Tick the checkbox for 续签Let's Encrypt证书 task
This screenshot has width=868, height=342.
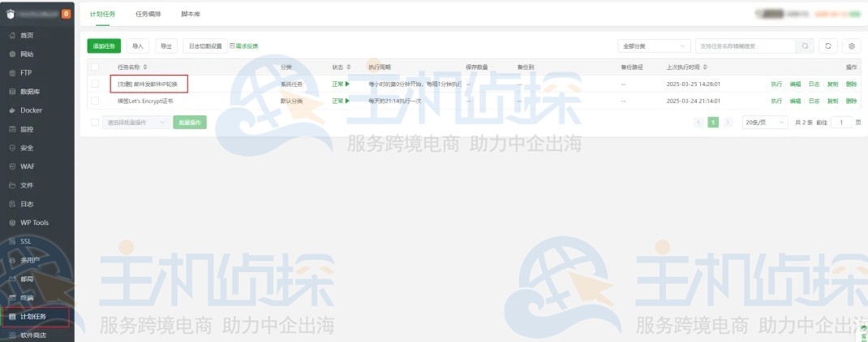pos(95,102)
